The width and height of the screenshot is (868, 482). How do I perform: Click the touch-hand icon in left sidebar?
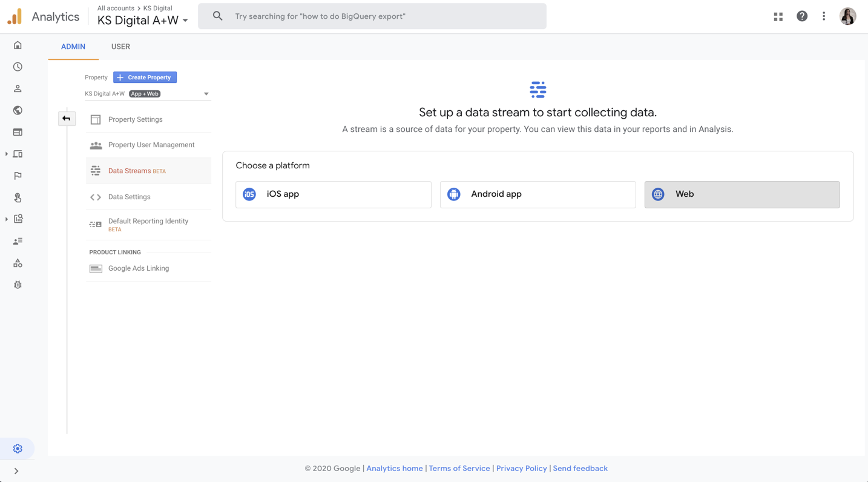18,197
